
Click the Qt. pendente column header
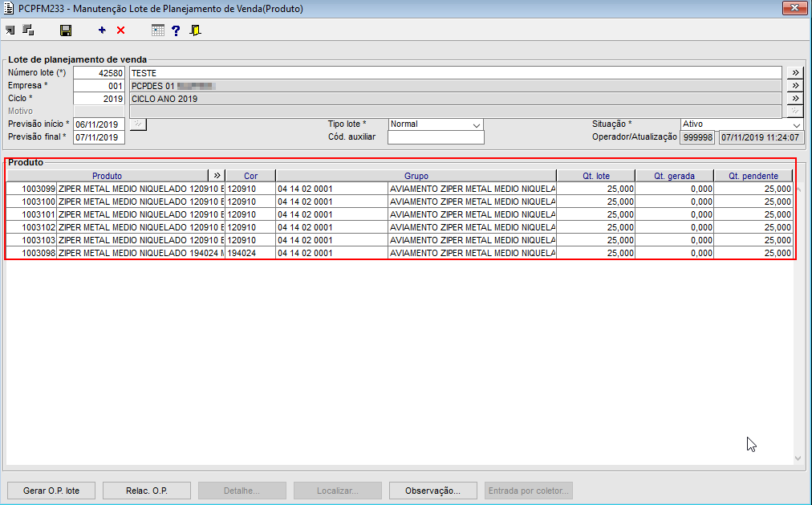coord(753,176)
